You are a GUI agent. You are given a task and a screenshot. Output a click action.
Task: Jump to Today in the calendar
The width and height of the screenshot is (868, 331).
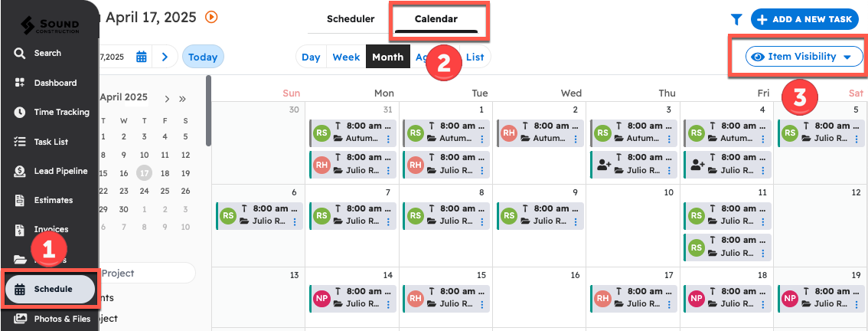click(x=203, y=57)
